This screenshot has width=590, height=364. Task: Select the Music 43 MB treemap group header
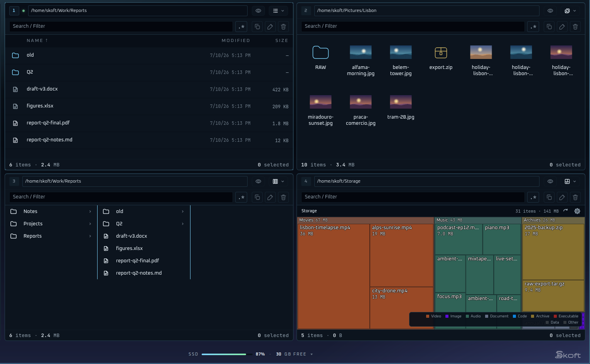(478, 220)
